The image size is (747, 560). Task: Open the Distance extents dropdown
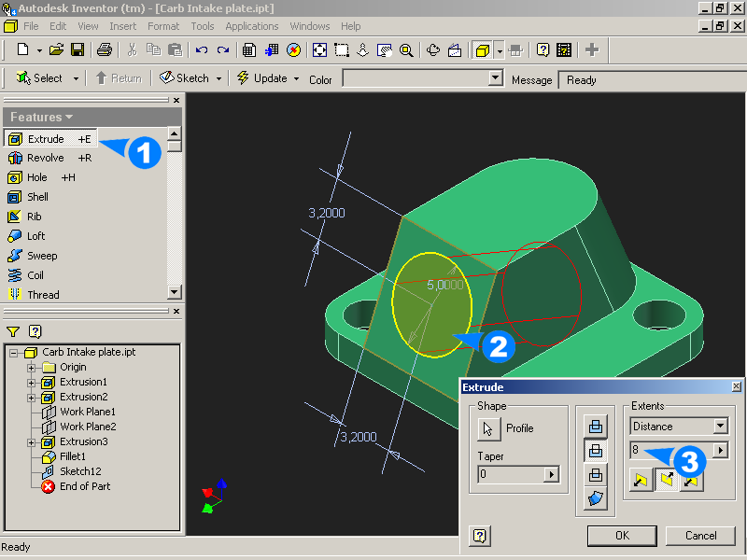pos(720,427)
